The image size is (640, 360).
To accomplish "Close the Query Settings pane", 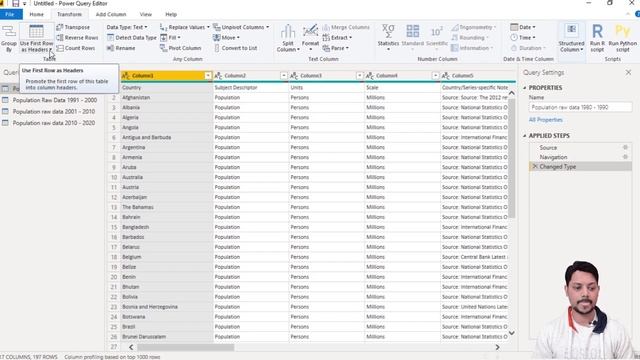I will pyautogui.click(x=628, y=73).
